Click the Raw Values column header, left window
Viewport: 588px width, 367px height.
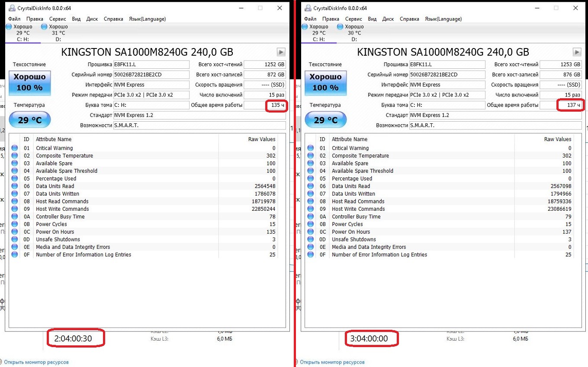click(262, 139)
